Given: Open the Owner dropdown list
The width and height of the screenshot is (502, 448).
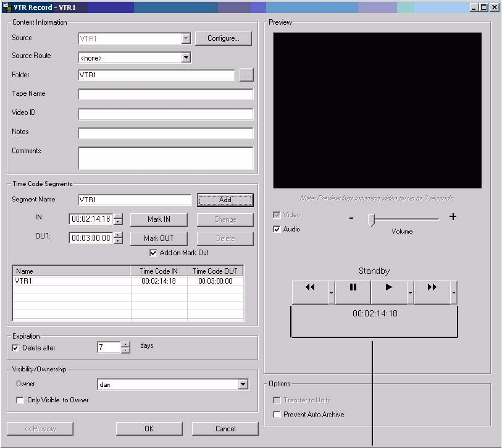Looking at the screenshot, I should tap(243, 384).
